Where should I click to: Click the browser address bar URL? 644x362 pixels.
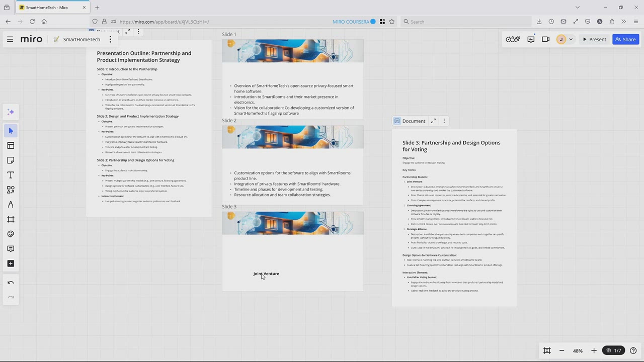(x=165, y=22)
